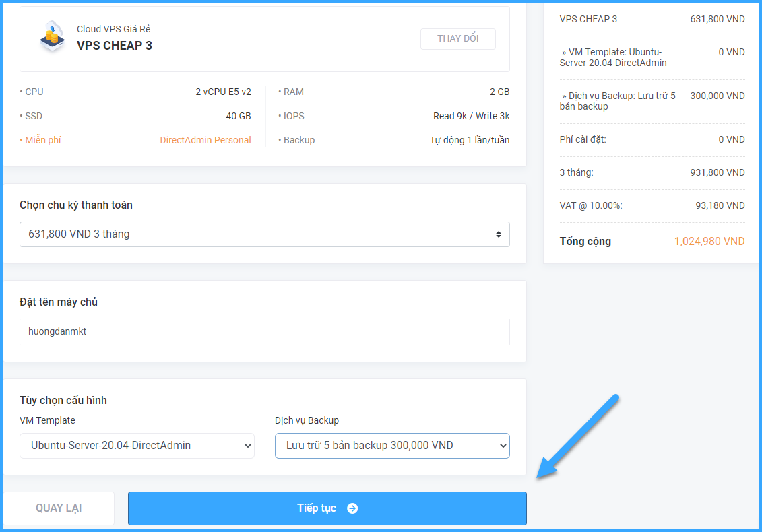
Task: Click the total 1,024,980 VND amount
Action: (709, 242)
